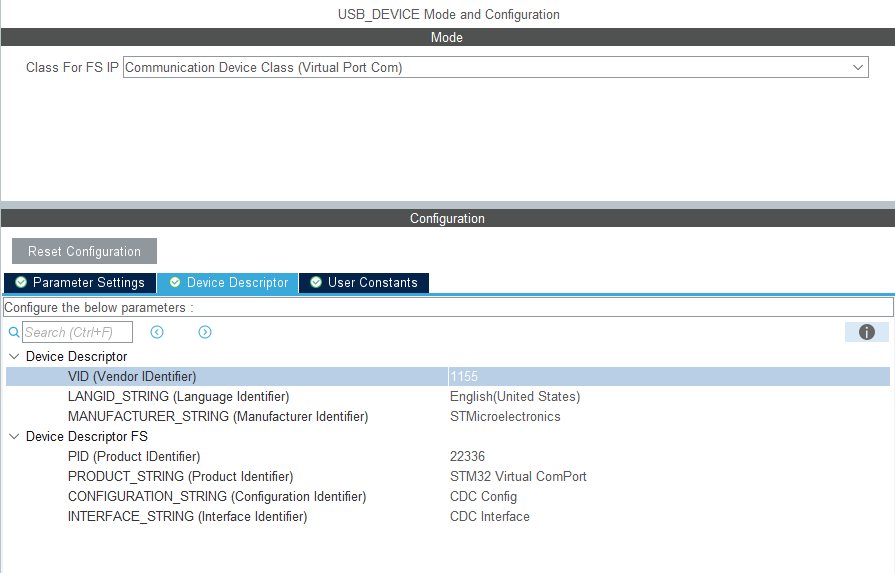Select INTERFACE_STRING (Interface Identifier) row
The image size is (895, 573).
coord(448,516)
